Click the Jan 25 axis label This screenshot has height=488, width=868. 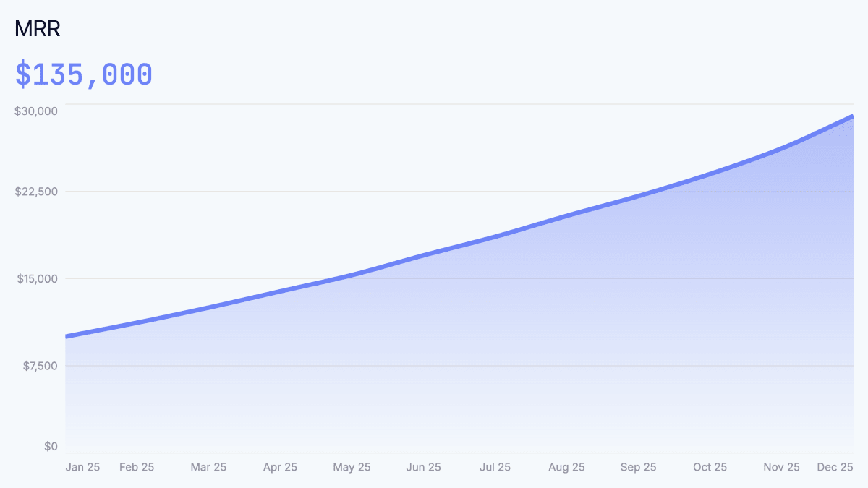tap(82, 467)
